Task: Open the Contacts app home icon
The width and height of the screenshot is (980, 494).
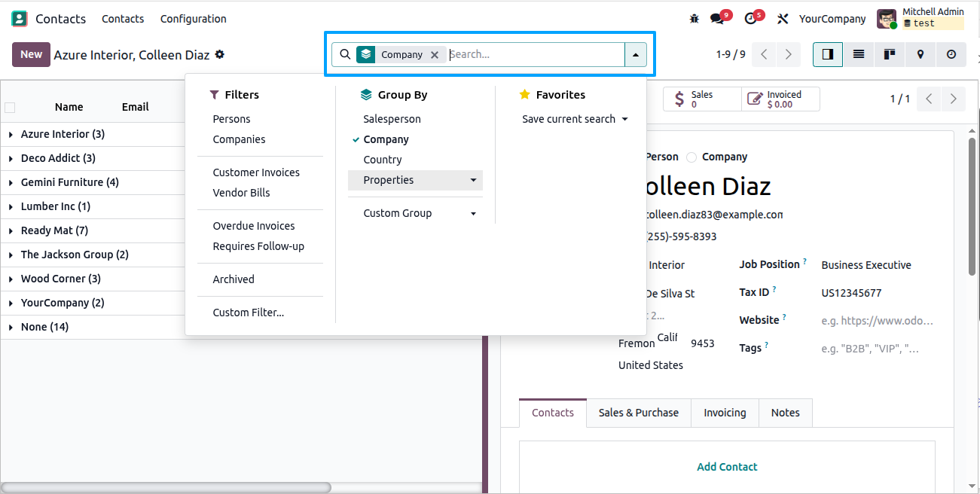Action: (20, 19)
